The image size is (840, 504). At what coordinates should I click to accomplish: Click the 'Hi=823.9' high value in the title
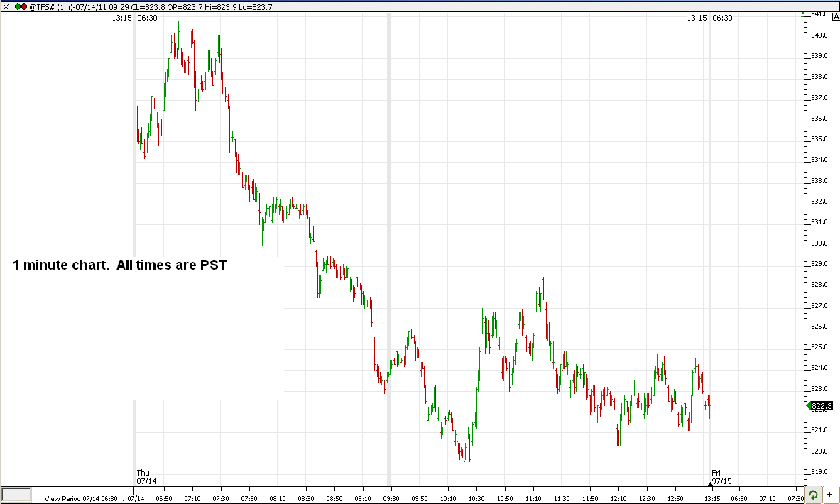[222, 7]
